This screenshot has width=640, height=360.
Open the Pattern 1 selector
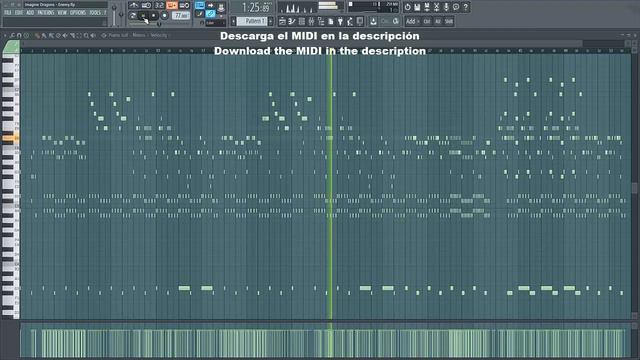(252, 21)
